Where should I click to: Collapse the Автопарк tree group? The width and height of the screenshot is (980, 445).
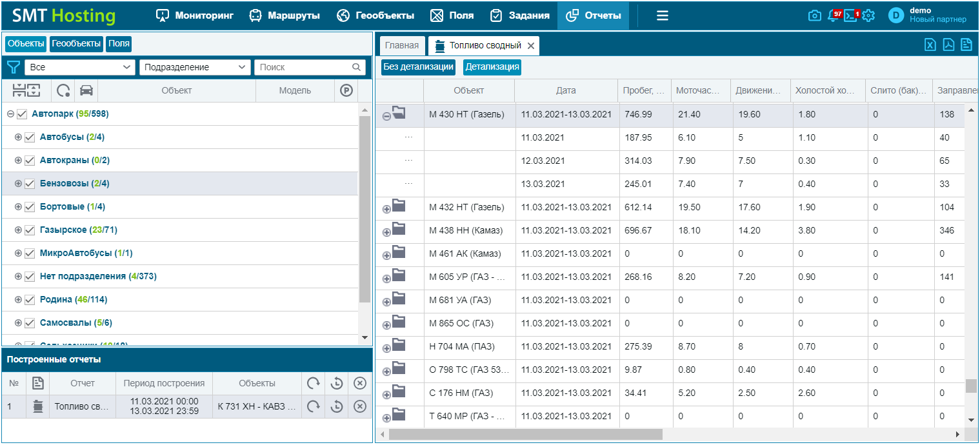click(10, 114)
